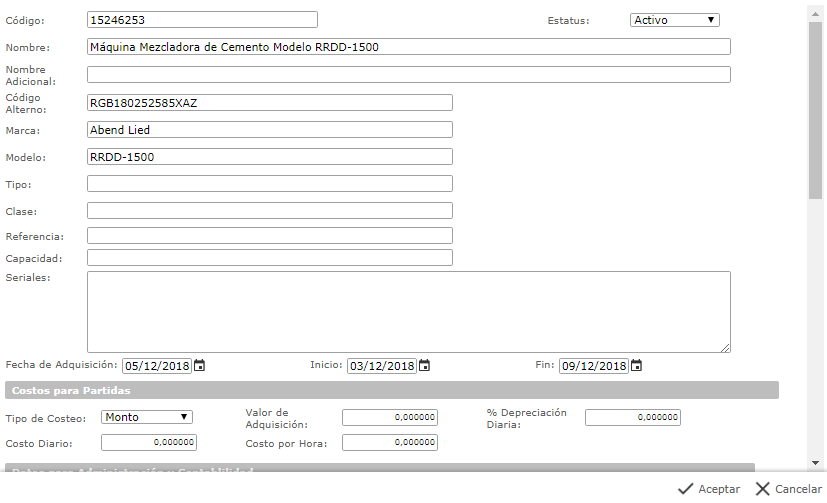This screenshot has height=503, width=827.
Task: Click the Fin date field 09/12/2018
Action: point(594,366)
